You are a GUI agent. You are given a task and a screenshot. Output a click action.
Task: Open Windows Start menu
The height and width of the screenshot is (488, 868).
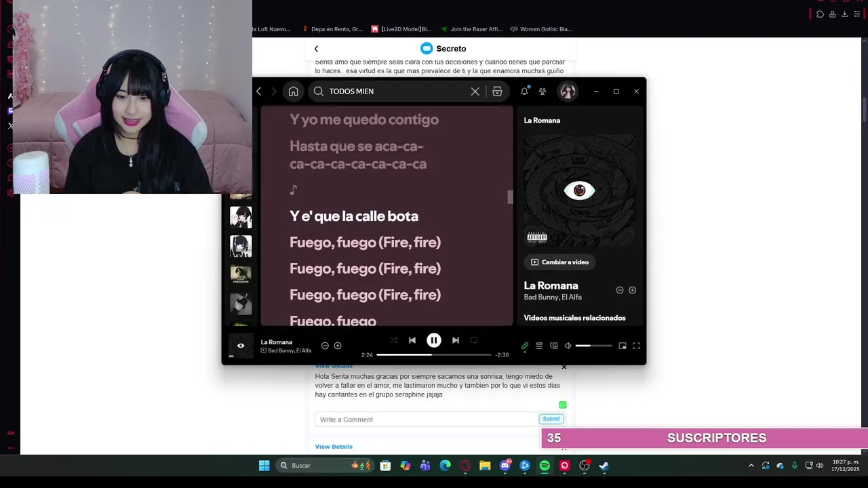point(264,466)
